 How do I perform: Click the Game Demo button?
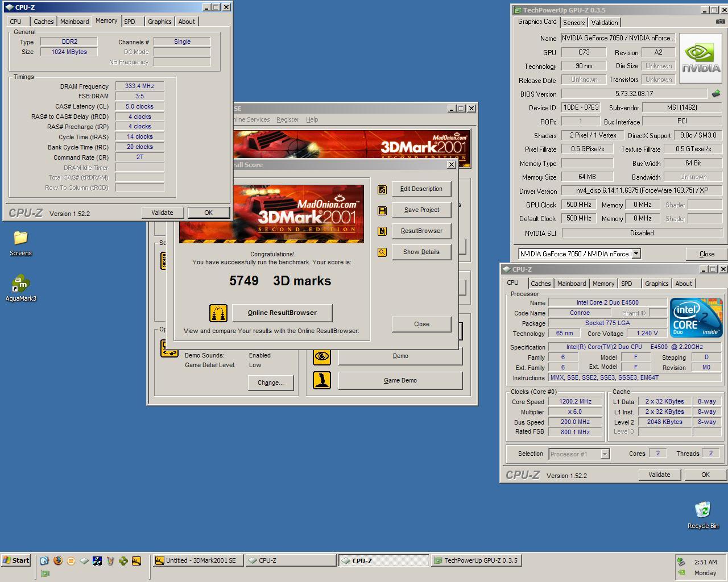[400, 380]
